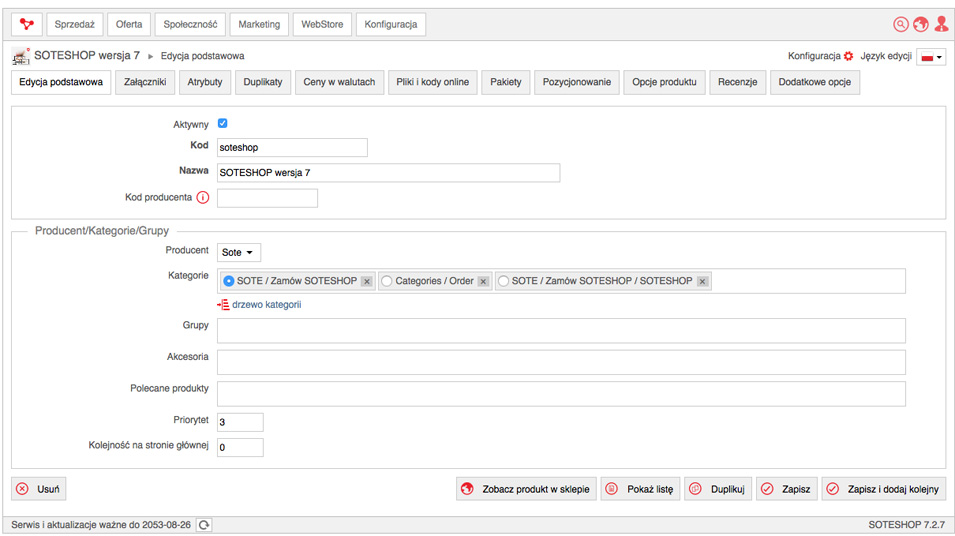Screen dimensions: 955x536
Task: Click the Polecane produkty input field
Action: (561, 394)
